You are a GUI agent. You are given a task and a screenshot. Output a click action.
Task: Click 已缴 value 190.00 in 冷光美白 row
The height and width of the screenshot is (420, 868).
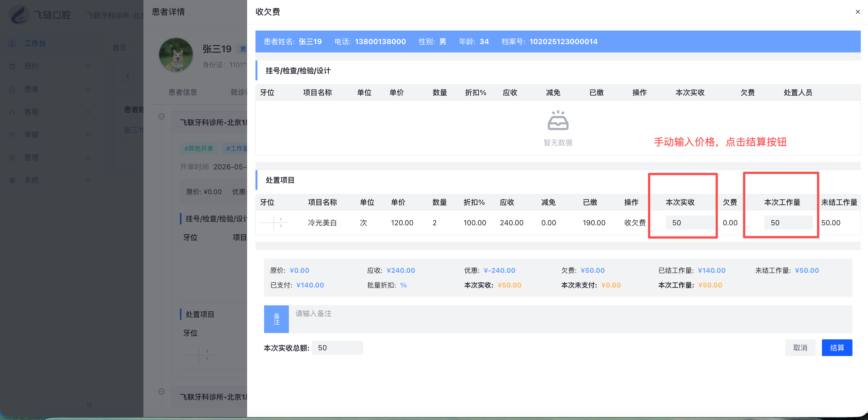(x=594, y=222)
